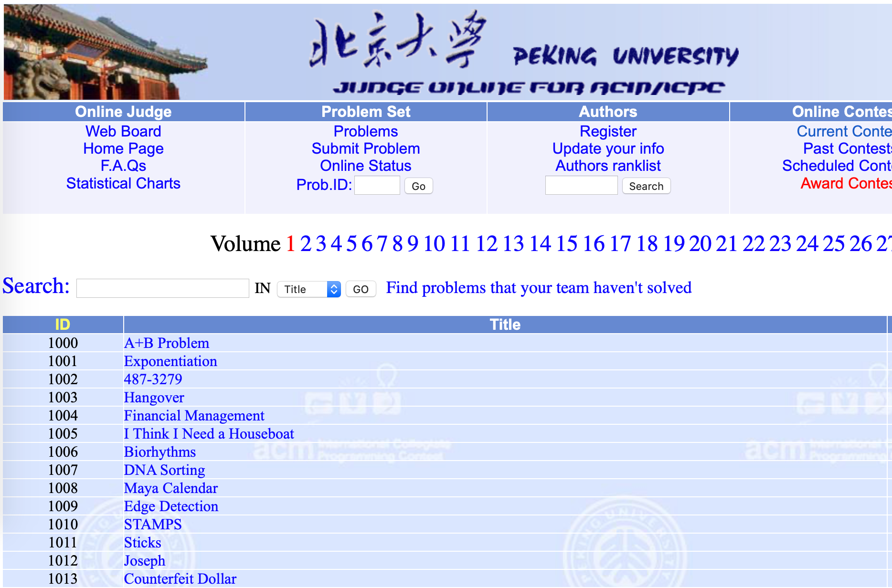892x588 pixels.
Task: Click the Go button next to Prob.ID
Action: pos(419,186)
